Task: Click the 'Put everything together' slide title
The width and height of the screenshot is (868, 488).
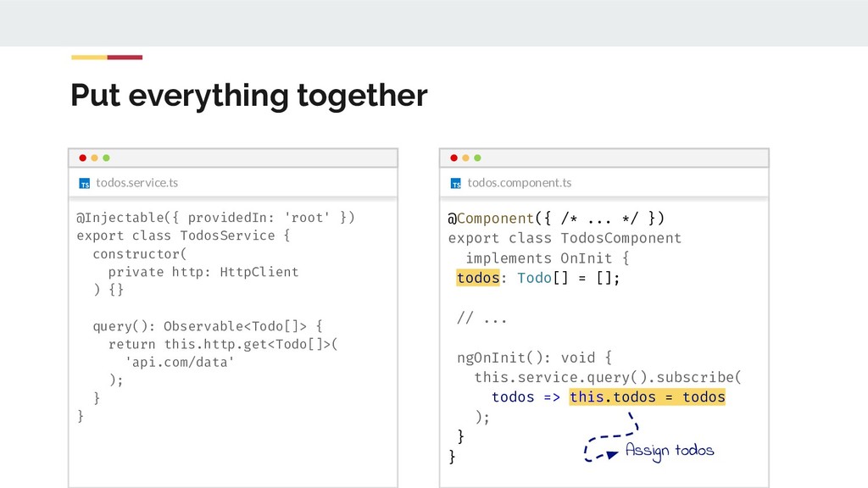Action: click(248, 96)
